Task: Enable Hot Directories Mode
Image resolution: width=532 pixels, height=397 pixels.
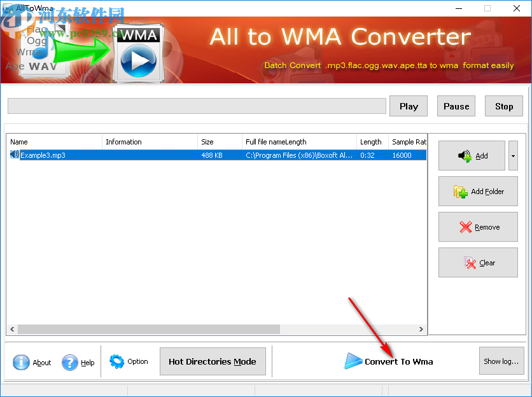Action: [213, 361]
